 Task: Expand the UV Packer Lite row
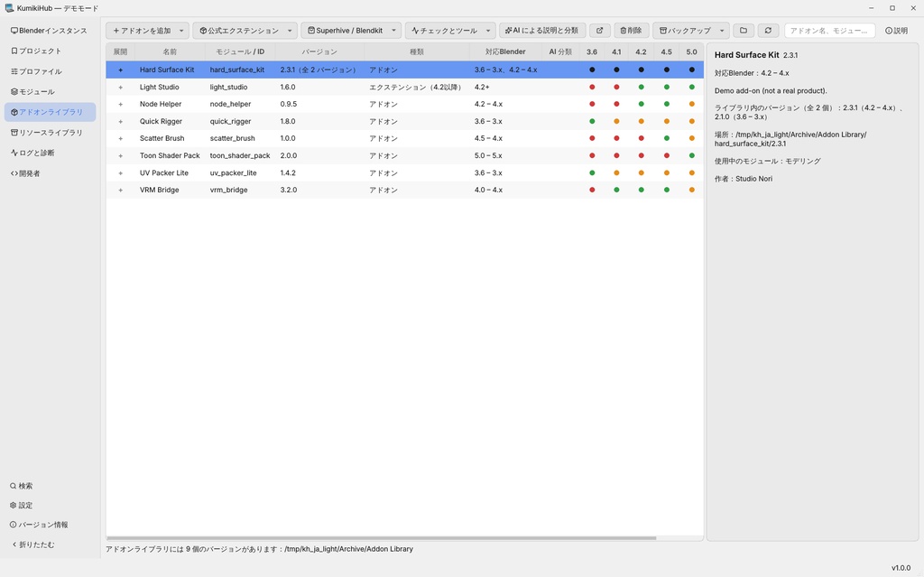tap(121, 172)
